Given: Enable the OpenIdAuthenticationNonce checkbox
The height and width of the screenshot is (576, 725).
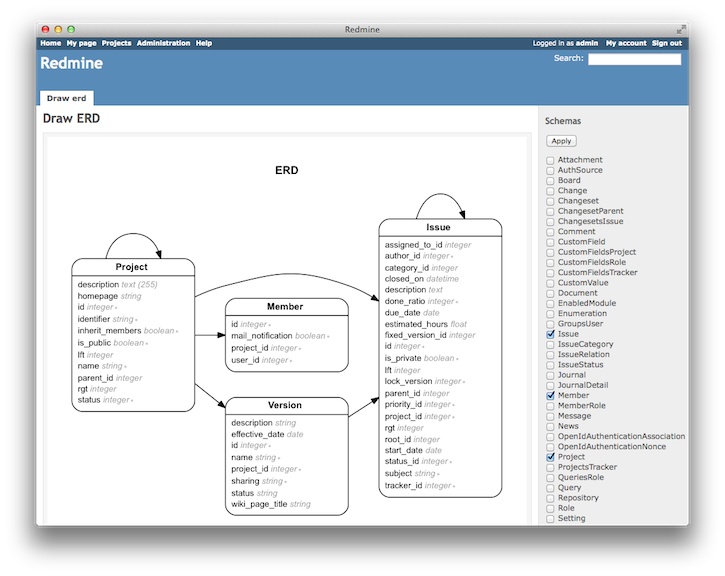Looking at the screenshot, I should tap(550, 447).
